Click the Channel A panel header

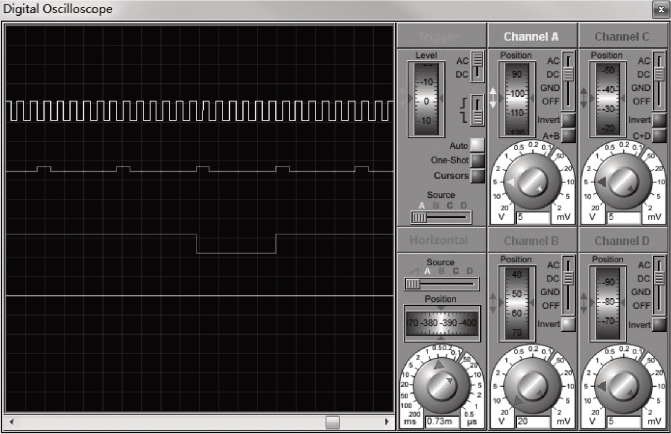click(531, 36)
